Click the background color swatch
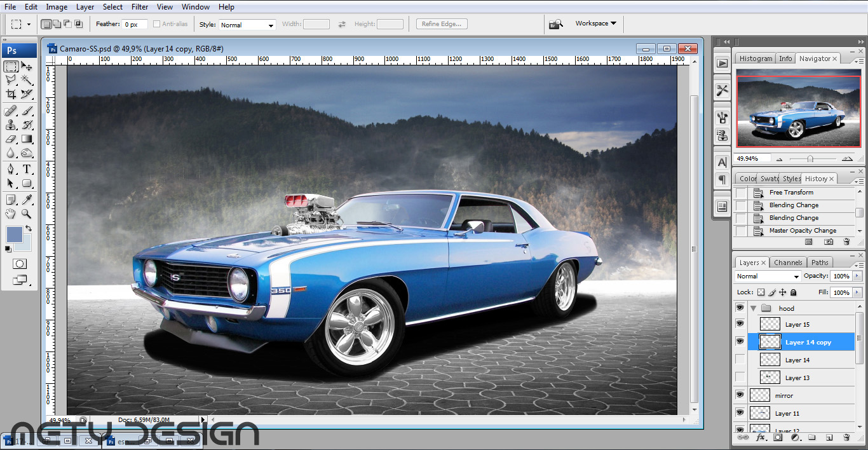The image size is (868, 450). [25, 245]
